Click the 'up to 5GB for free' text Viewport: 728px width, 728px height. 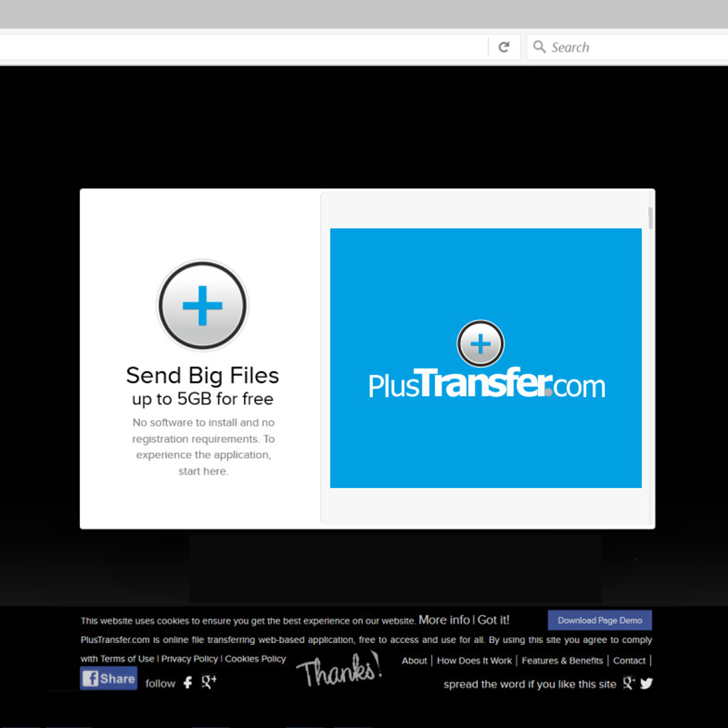(x=202, y=399)
